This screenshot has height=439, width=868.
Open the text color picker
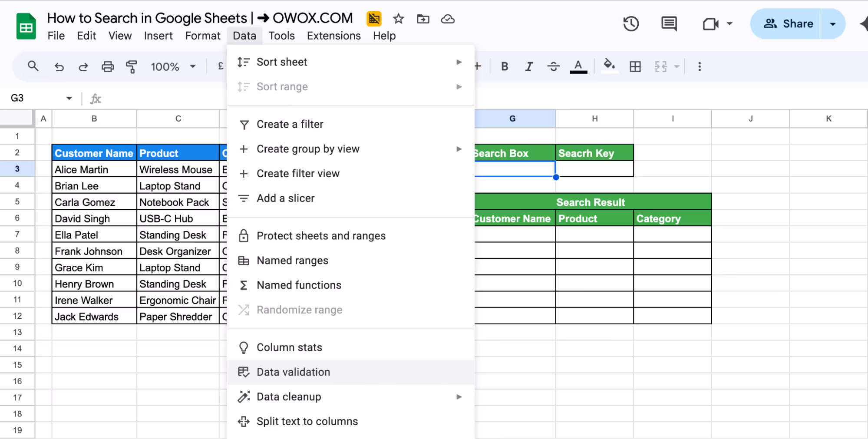click(x=578, y=66)
